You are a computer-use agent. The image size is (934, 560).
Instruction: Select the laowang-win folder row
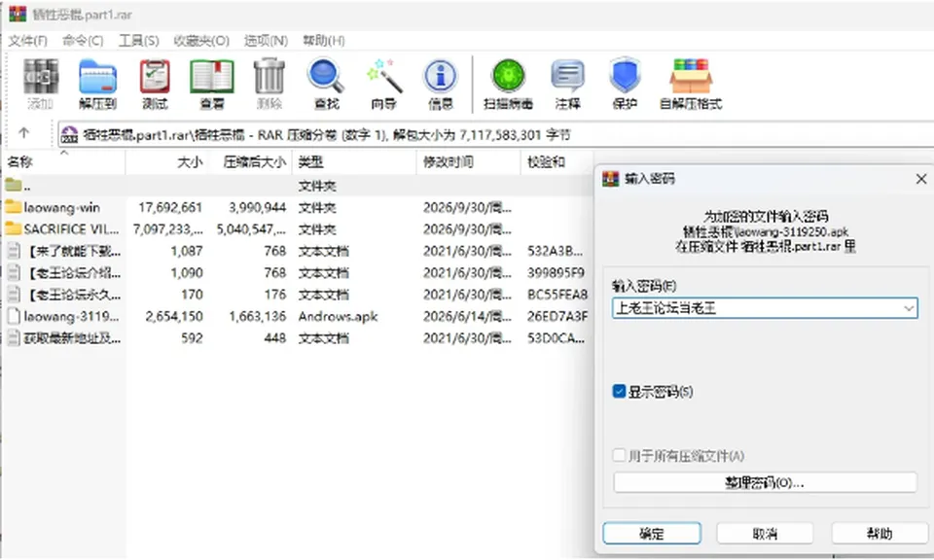point(296,208)
